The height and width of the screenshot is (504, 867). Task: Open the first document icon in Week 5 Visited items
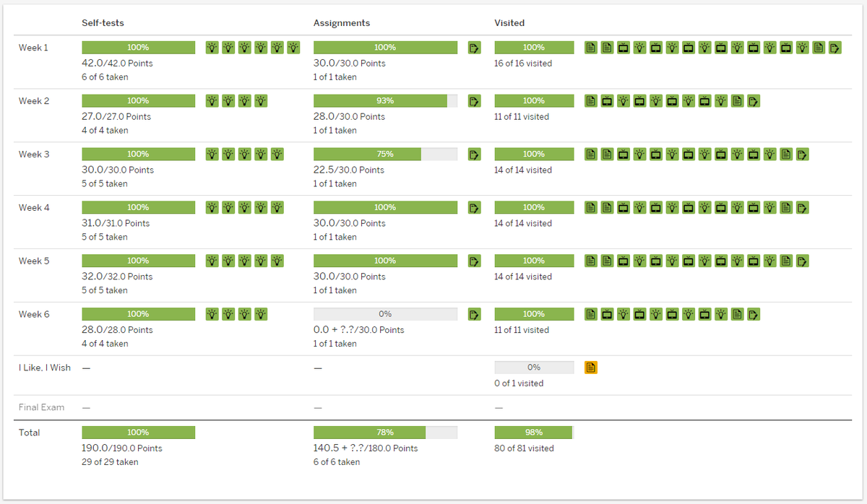pos(591,261)
